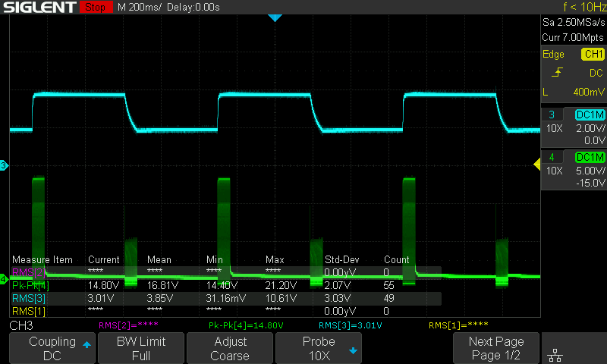Viewport: 607px width, 364px height.
Task: Click the trigger DC coupling label
Action: (x=596, y=73)
